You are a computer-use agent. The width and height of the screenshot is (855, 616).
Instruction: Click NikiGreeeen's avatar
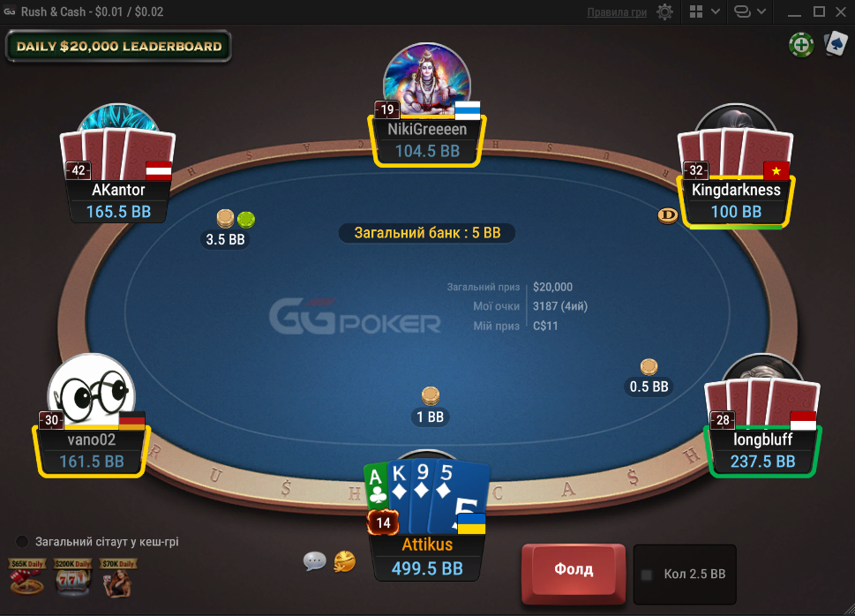pyautogui.click(x=427, y=79)
